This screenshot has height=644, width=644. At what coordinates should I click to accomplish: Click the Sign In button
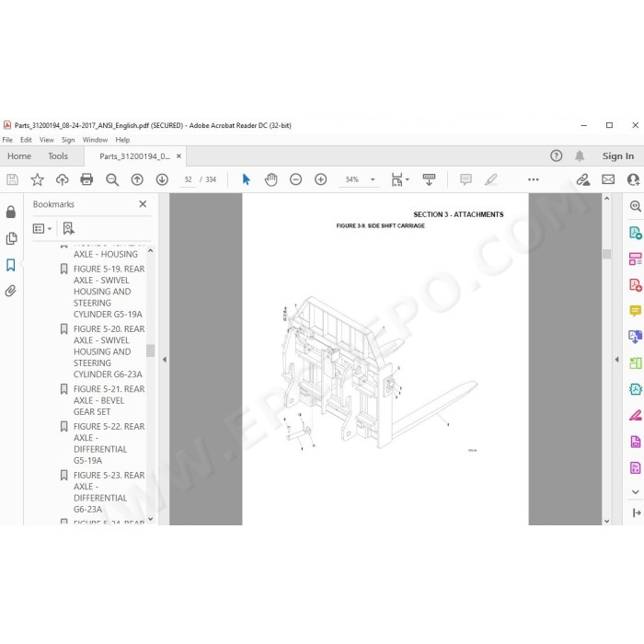tap(618, 156)
